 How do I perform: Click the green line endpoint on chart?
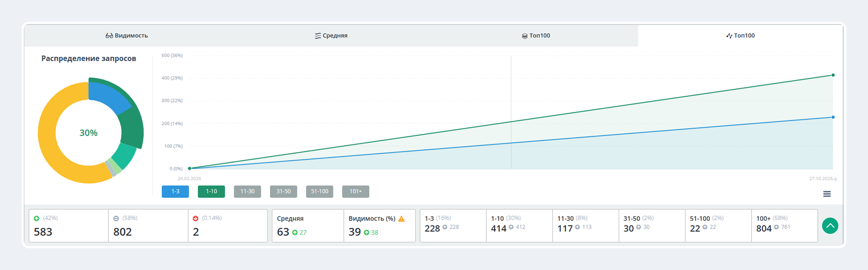[833, 75]
